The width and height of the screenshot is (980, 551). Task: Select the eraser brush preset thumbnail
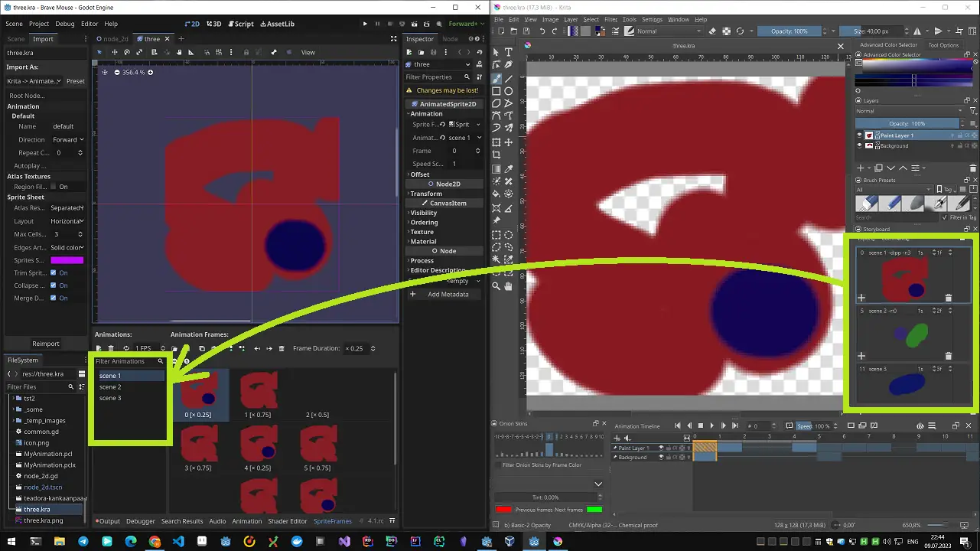[x=867, y=204]
